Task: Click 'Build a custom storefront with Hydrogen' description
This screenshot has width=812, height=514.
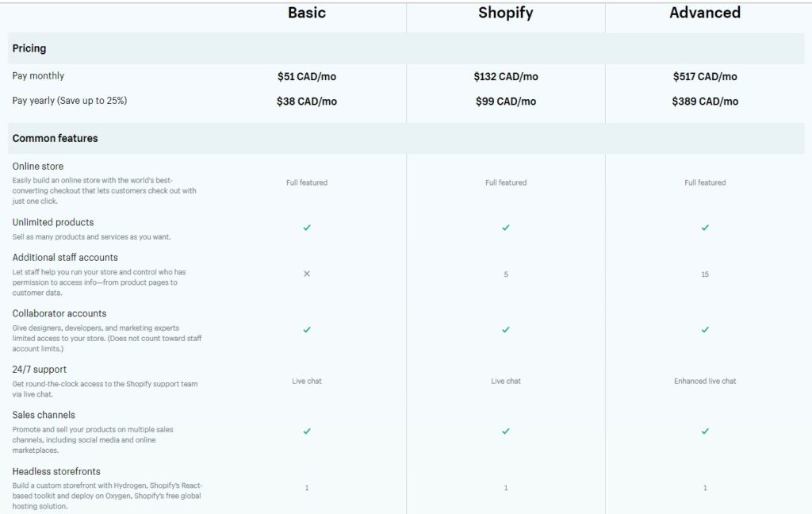Action: [107, 496]
